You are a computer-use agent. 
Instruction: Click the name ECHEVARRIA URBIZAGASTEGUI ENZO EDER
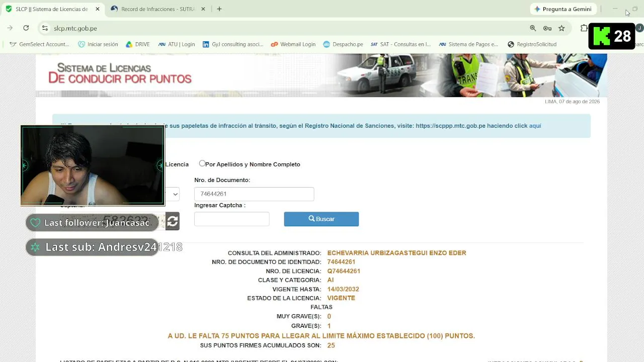pyautogui.click(x=396, y=253)
